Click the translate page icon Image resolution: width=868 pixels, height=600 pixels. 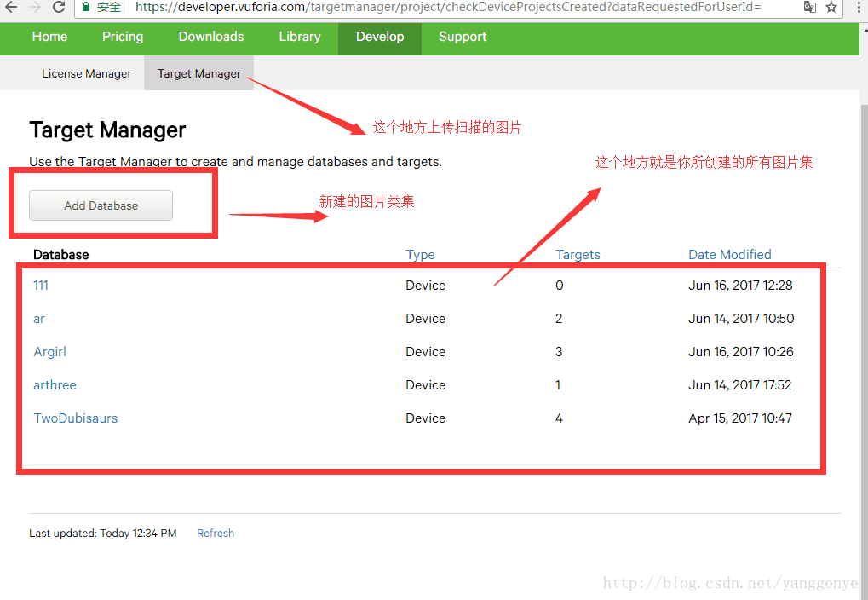pos(809,7)
